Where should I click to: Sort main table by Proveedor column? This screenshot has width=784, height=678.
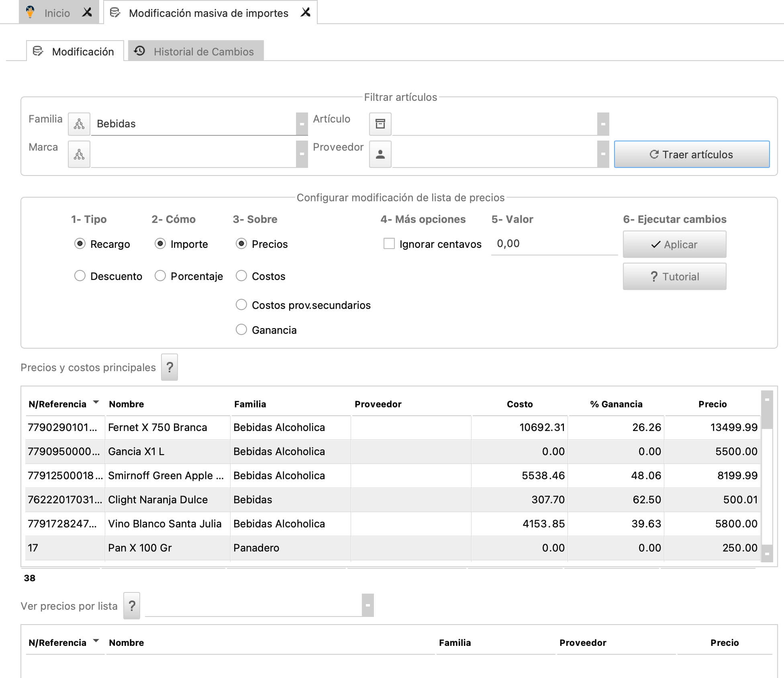pos(378,404)
